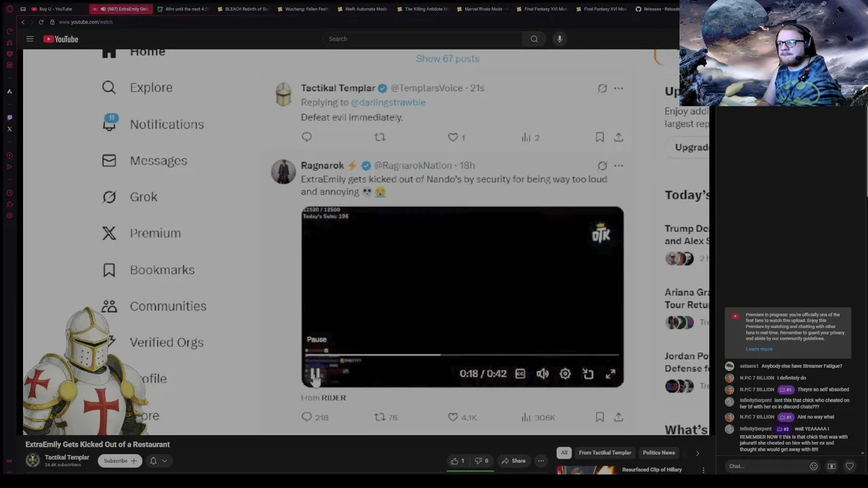The width and height of the screenshot is (868, 488).
Task: Open 'Resurfaced Clip of Hillary' video thumbnail
Action: [587, 470]
